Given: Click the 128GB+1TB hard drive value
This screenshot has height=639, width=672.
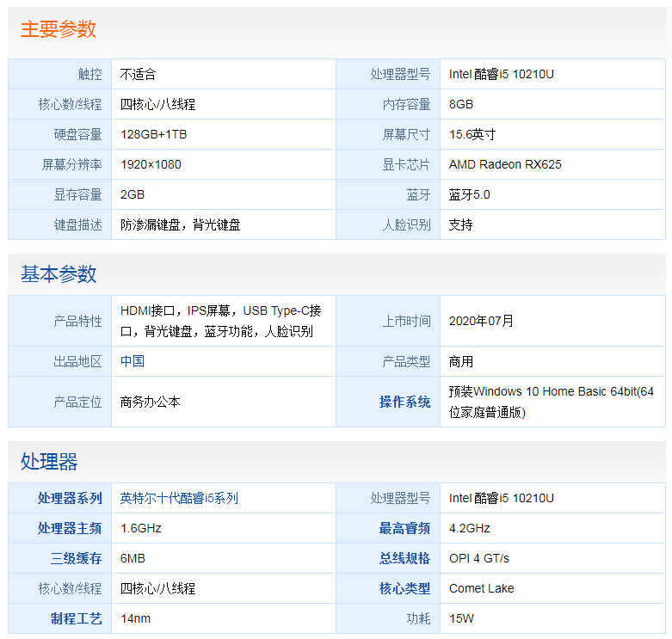Looking at the screenshot, I should (154, 134).
